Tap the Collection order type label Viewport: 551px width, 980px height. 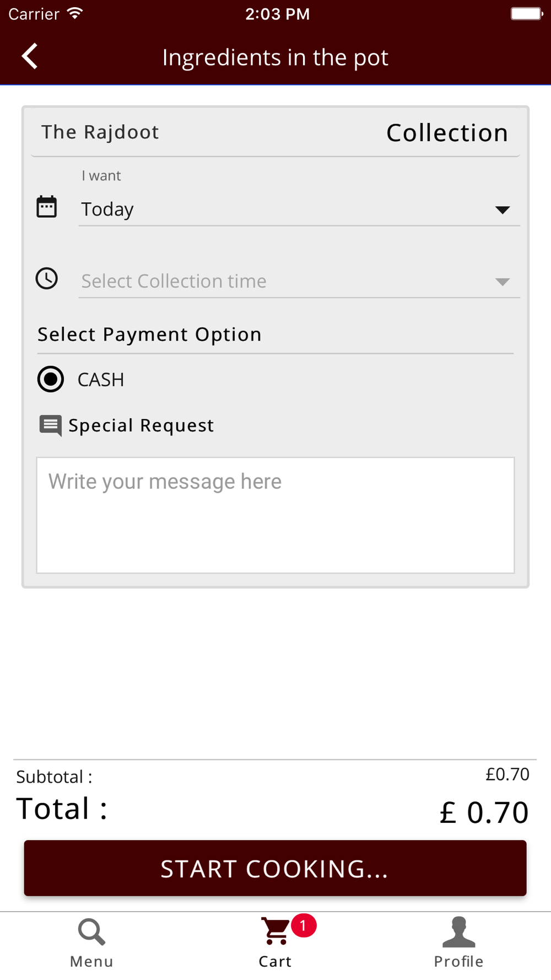(x=447, y=133)
